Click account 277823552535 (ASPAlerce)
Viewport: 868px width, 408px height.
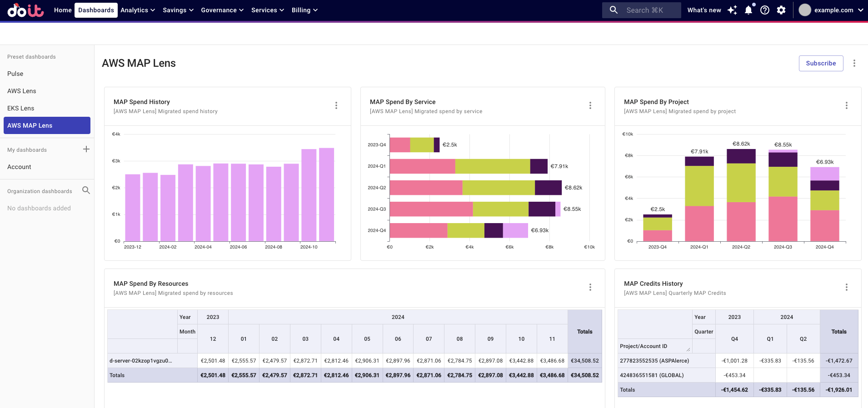pyautogui.click(x=654, y=361)
